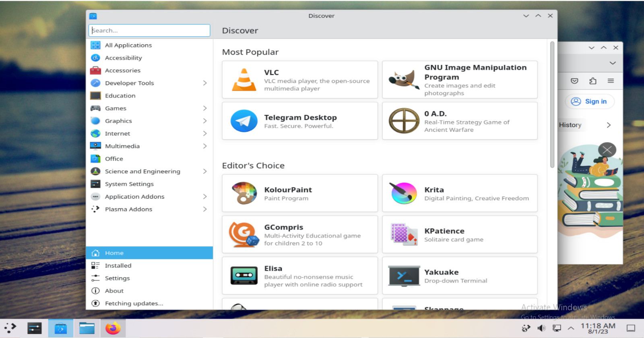Viewport: 644px width, 338px height.
Task: Click the VLC traffic cone icon
Action: click(244, 80)
